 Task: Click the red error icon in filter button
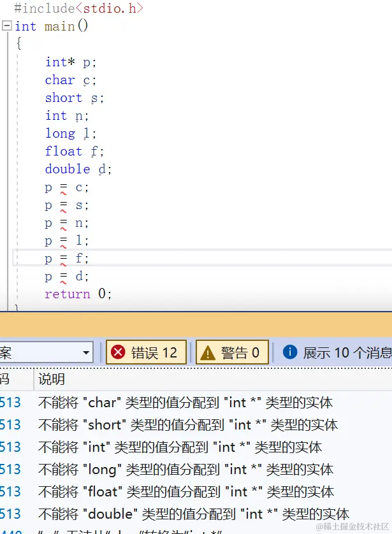118,352
